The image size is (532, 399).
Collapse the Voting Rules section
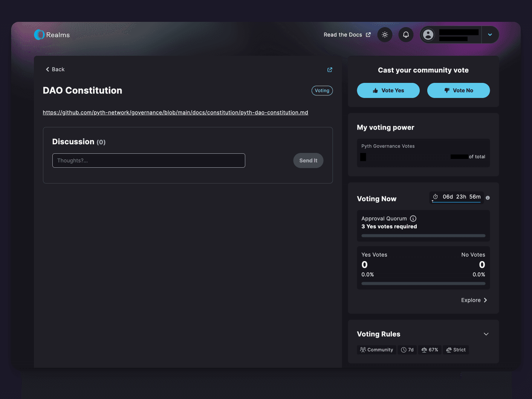click(486, 334)
